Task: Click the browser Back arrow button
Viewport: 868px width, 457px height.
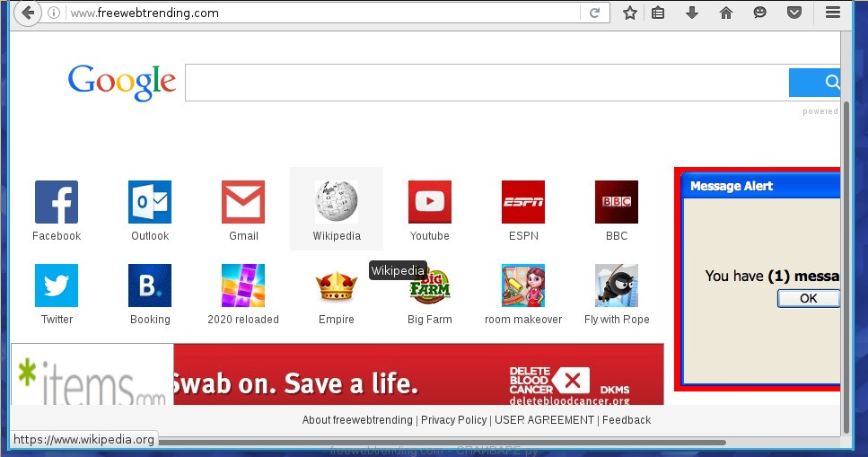Action: click(28, 13)
